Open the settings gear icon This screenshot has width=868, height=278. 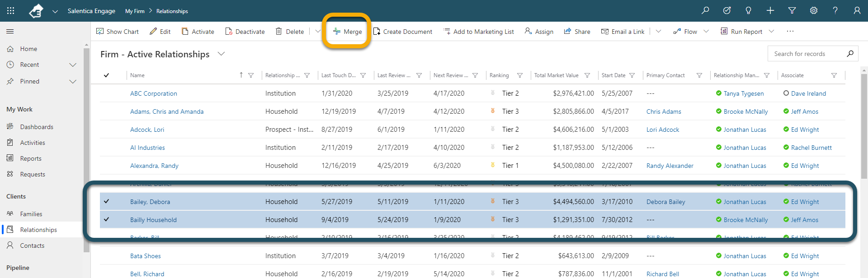point(814,10)
